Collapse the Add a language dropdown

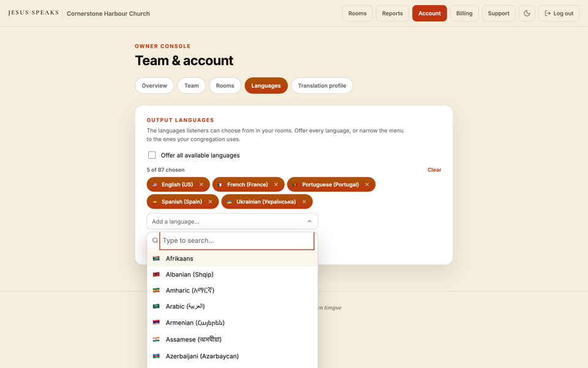232,221
